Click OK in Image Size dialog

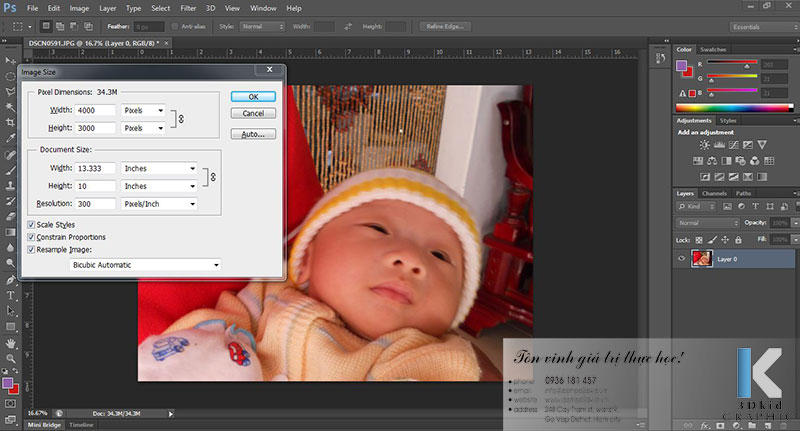[253, 97]
